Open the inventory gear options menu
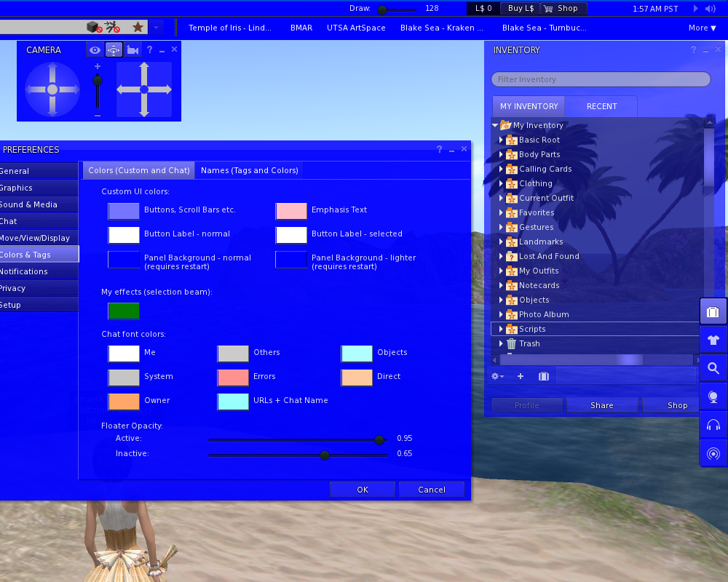Screen dimensions: 728x582 click(498, 376)
